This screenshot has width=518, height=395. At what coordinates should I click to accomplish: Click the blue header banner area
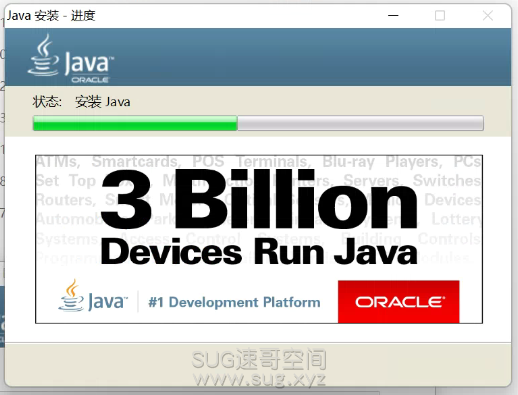[258, 57]
